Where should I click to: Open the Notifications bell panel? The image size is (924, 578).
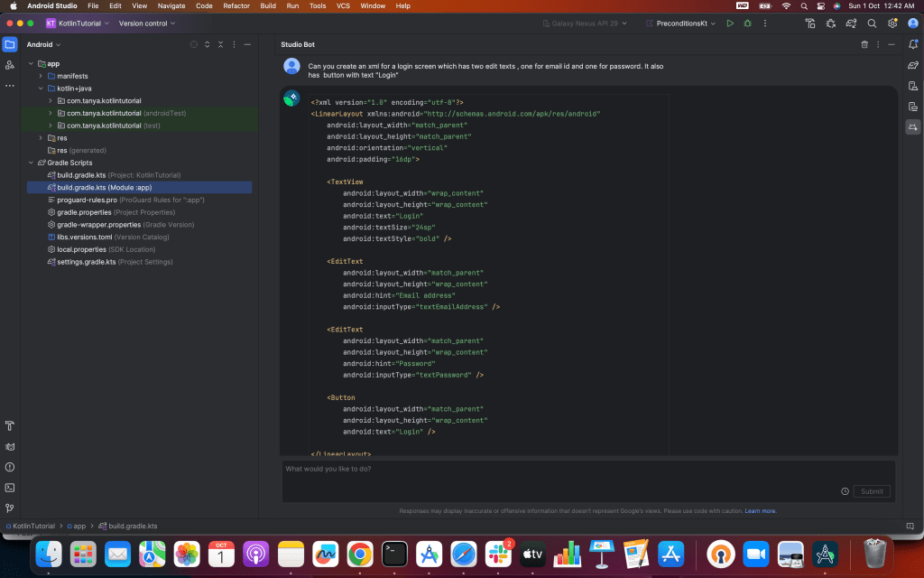pos(912,44)
